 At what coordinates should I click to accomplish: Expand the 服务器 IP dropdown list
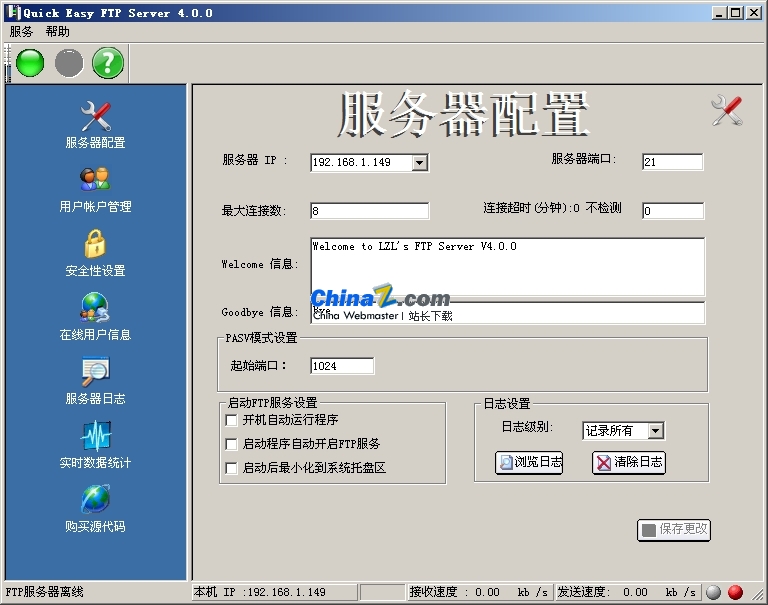pyautogui.click(x=420, y=163)
